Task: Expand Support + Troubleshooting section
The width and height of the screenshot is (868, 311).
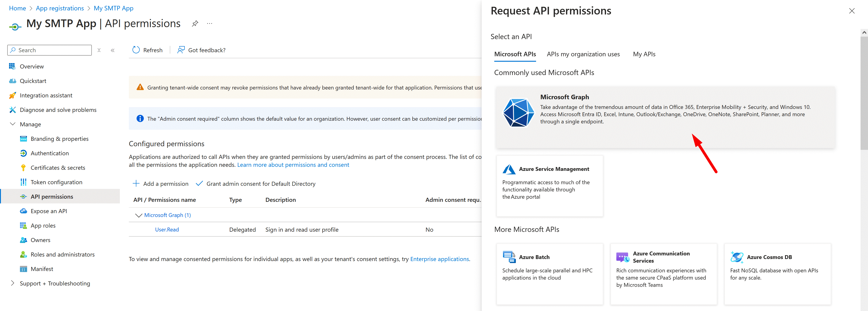Action: click(13, 283)
